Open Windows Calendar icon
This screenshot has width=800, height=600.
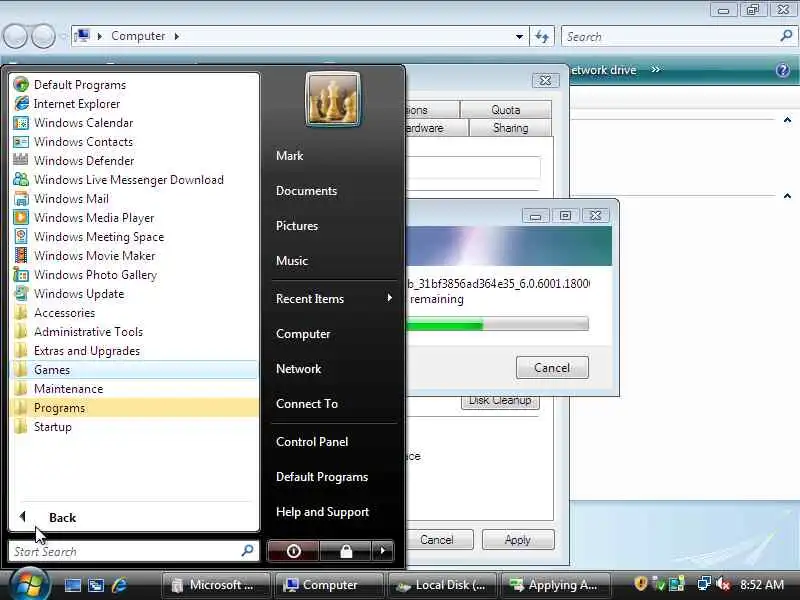(21, 123)
